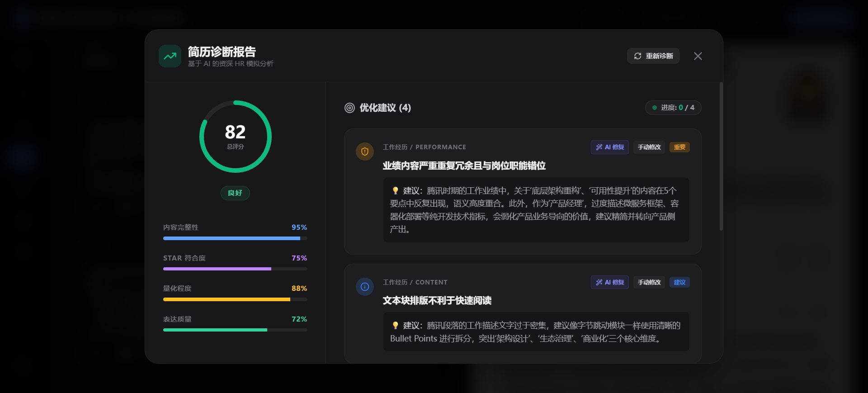Click the 72% value for 表达质量

[x=299, y=319]
